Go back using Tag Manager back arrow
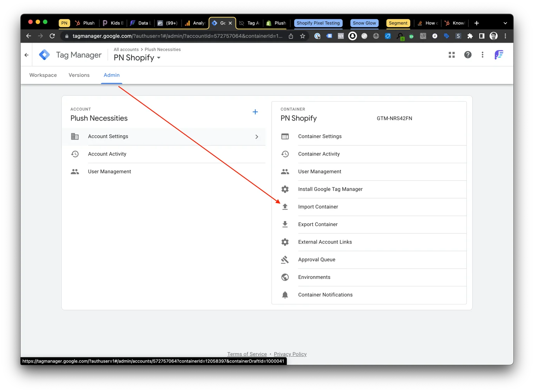 pyautogui.click(x=26, y=55)
